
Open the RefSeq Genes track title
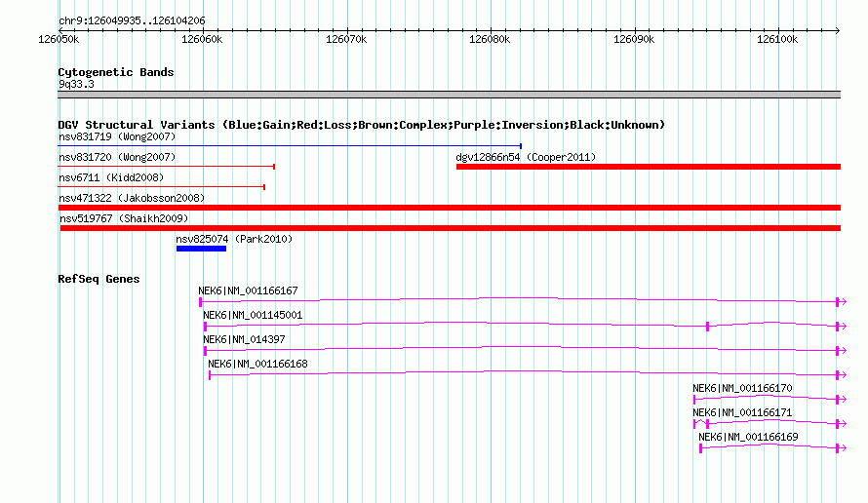pos(99,279)
